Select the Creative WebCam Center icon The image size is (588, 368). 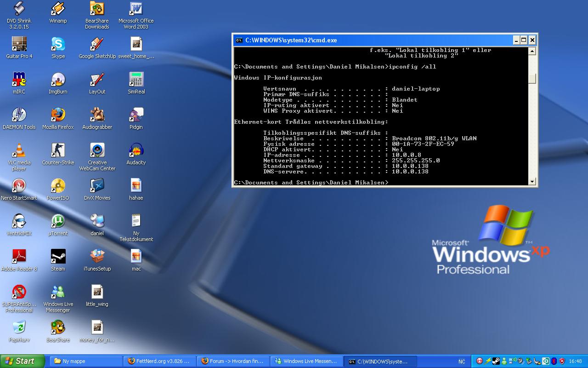(97, 157)
